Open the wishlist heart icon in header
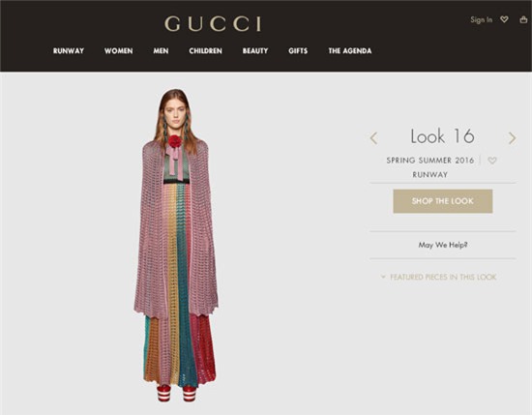Screen dimensions: 532x415 tap(504, 19)
